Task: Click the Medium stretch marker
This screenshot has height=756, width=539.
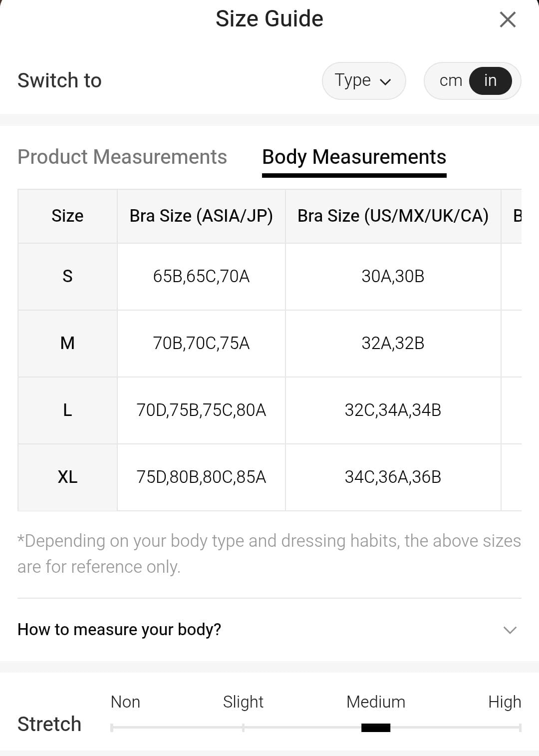Action: (376, 728)
